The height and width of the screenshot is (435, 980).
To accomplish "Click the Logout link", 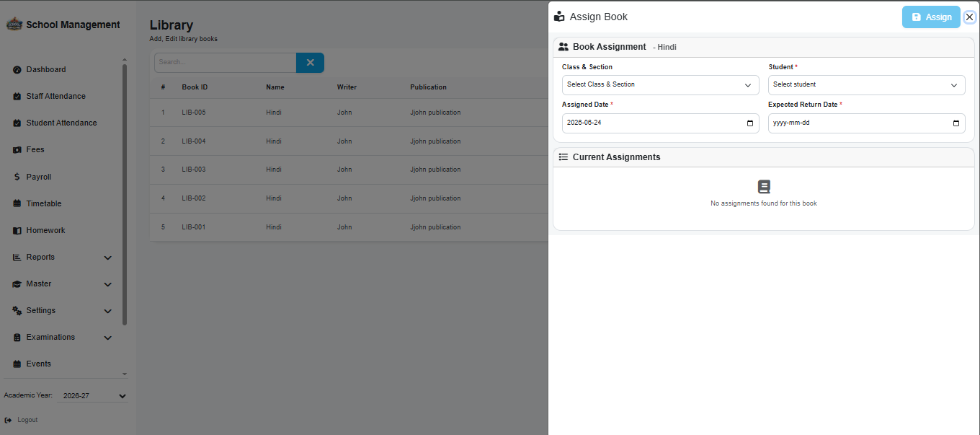I will [27, 420].
